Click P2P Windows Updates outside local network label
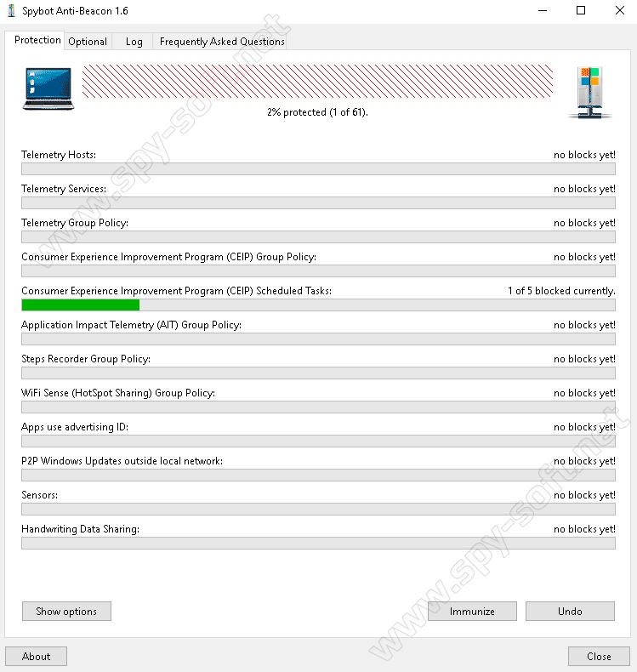 [x=122, y=461]
